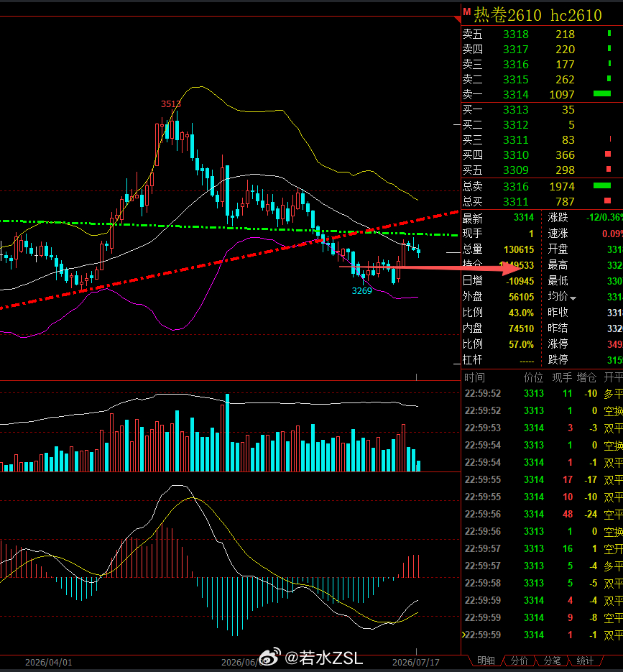The image size is (623, 672).
Task: Select the 买五 quantity 298
Action: point(566,170)
